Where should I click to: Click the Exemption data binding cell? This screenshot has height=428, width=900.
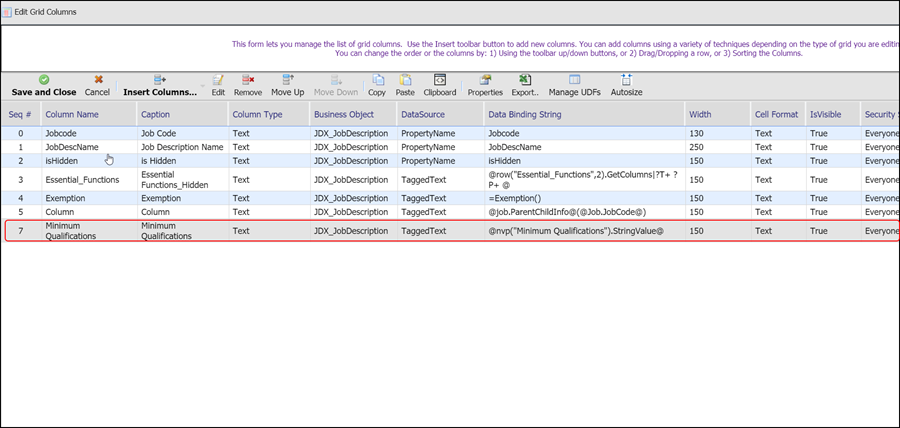click(515, 199)
